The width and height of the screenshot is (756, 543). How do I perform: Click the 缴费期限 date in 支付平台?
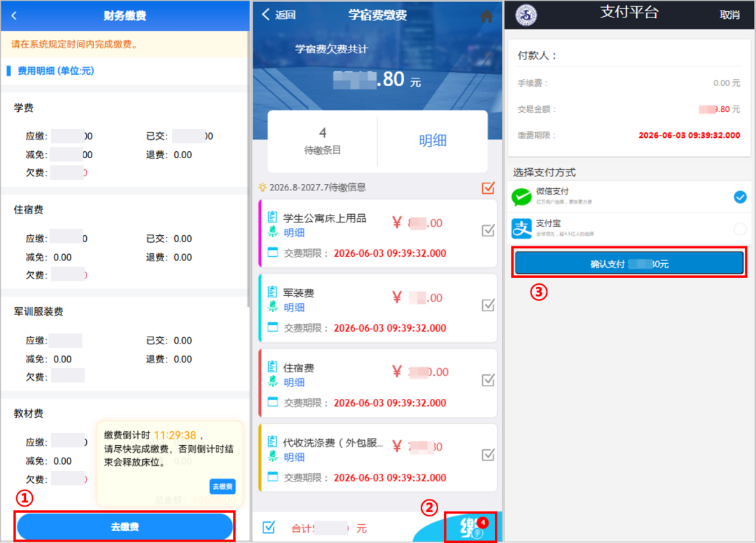coord(689,135)
